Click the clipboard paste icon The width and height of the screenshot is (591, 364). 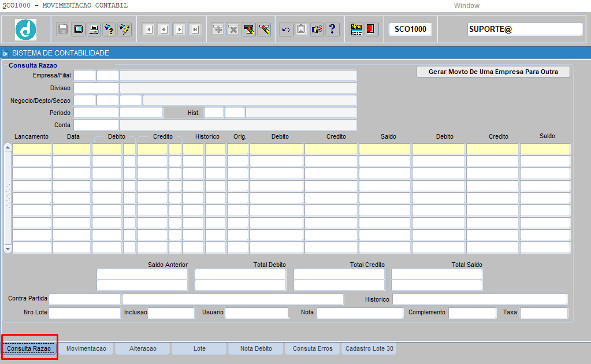[302, 29]
